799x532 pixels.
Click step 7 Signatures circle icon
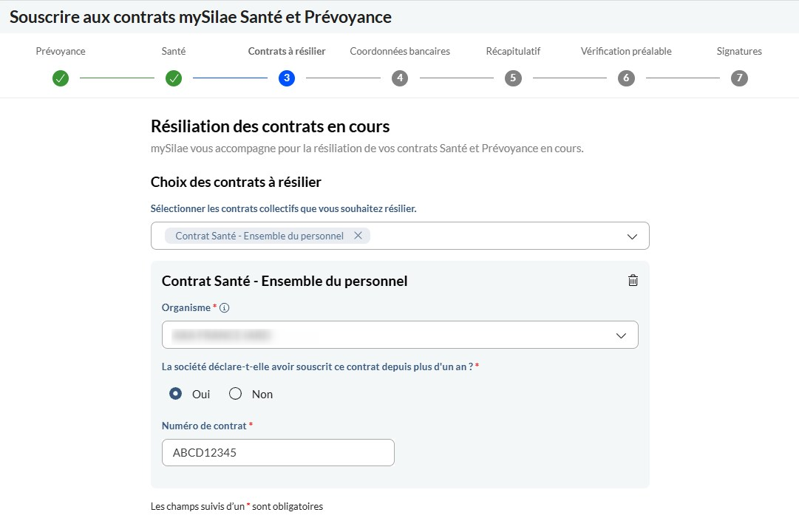(739, 78)
